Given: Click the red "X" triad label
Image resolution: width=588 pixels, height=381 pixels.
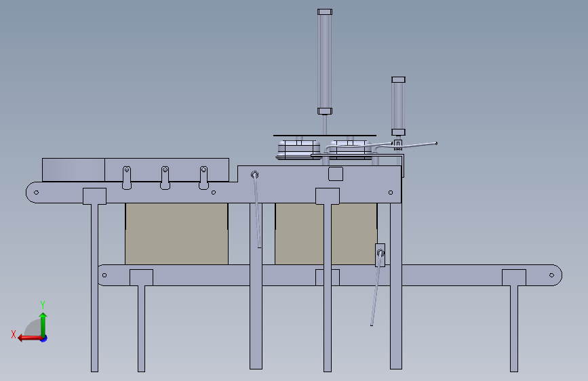Looking at the screenshot, I should tap(14, 334).
